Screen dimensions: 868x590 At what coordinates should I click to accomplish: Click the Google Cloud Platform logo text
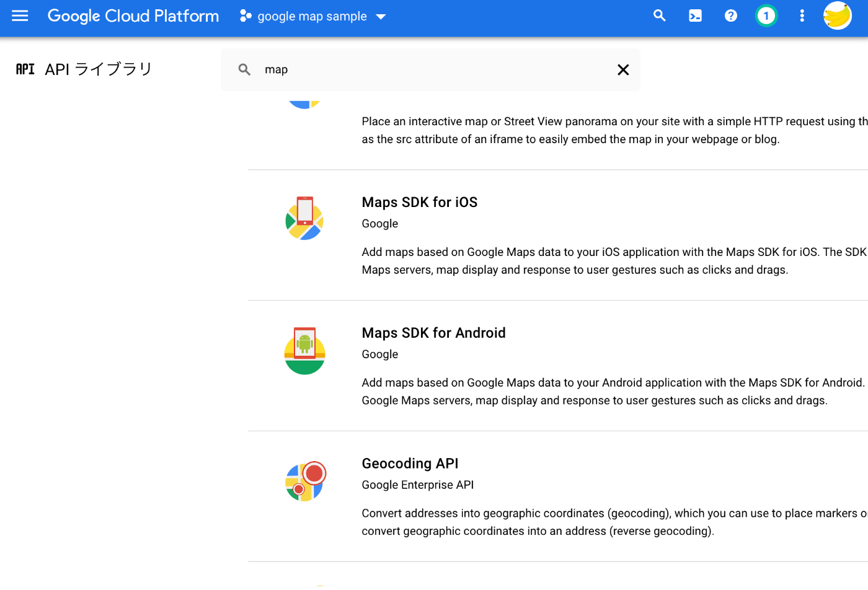(133, 16)
